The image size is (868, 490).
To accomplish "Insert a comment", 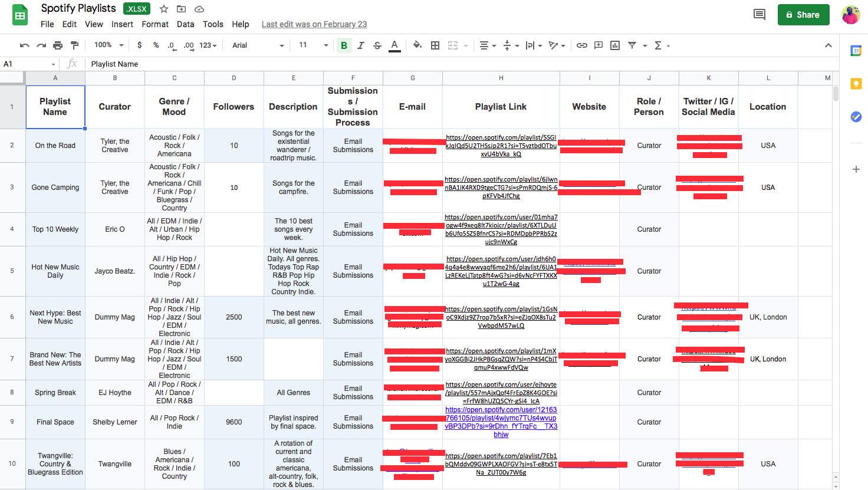I will (598, 45).
